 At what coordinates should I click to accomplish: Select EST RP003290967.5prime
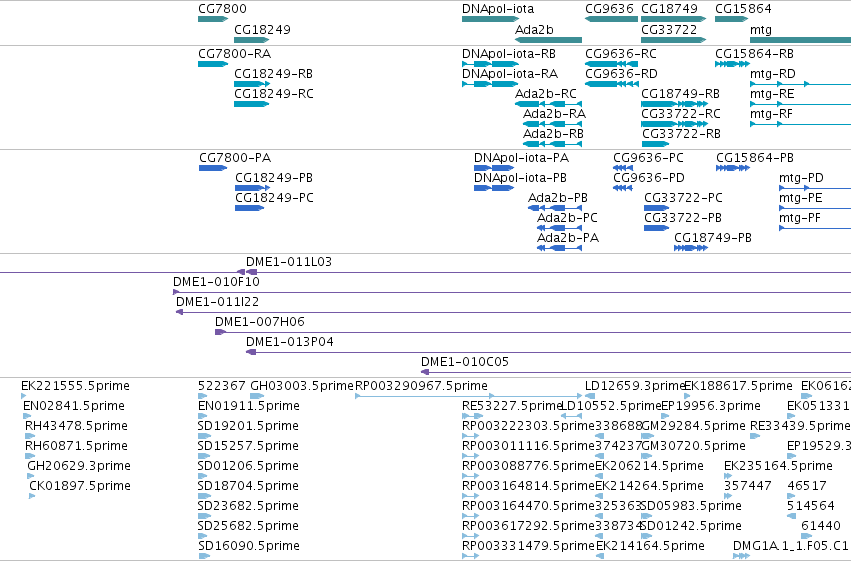[468, 397]
